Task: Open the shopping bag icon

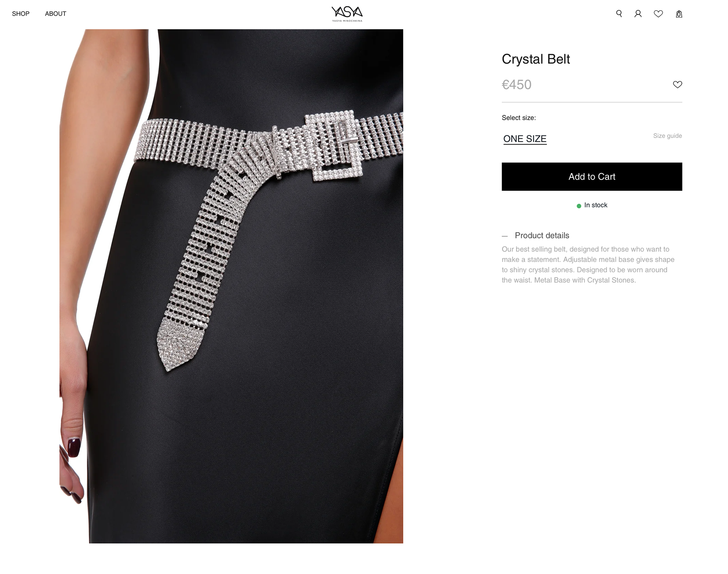Action: click(679, 14)
